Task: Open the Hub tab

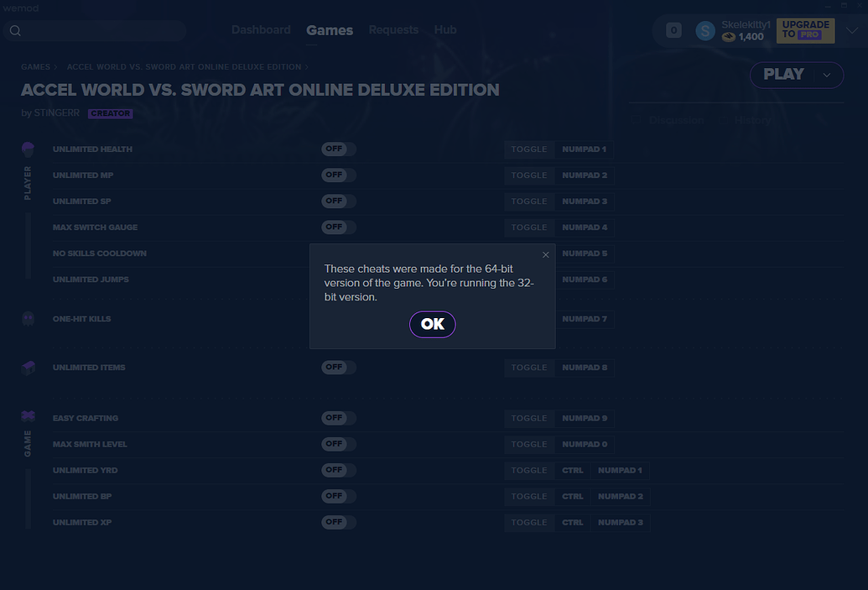Action: (445, 30)
